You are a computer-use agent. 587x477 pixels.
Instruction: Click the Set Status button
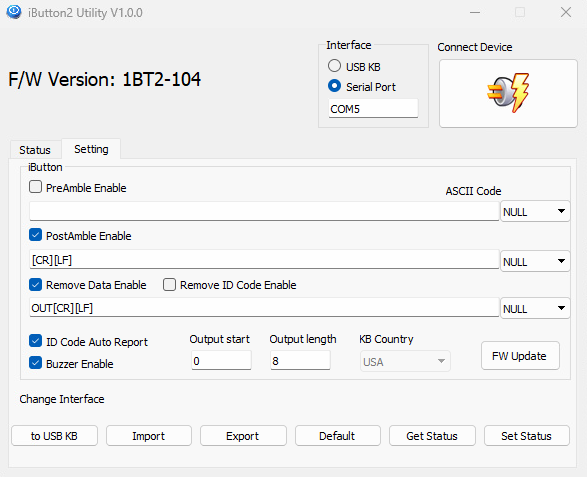click(x=527, y=436)
